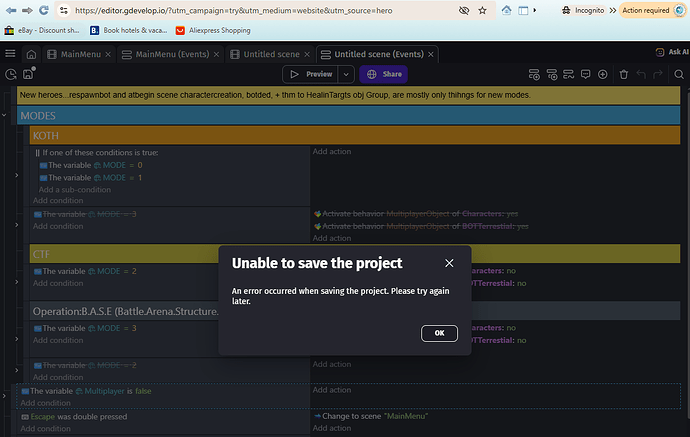
Task: Click Add action next to Multiplayer condition
Action: point(332,391)
